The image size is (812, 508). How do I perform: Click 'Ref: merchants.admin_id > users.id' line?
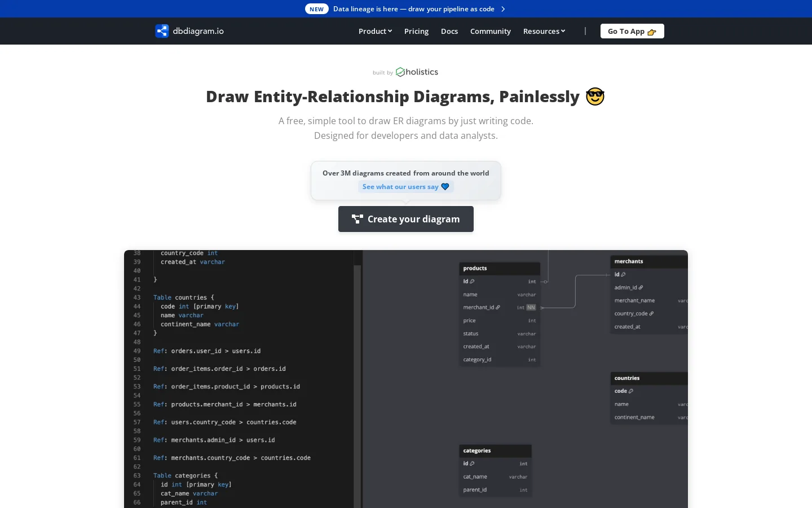(214, 440)
